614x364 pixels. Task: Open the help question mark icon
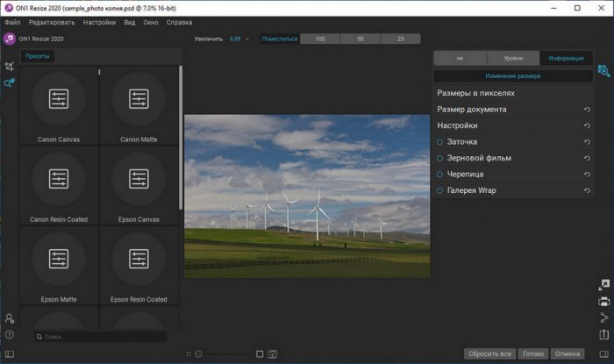[x=10, y=335]
